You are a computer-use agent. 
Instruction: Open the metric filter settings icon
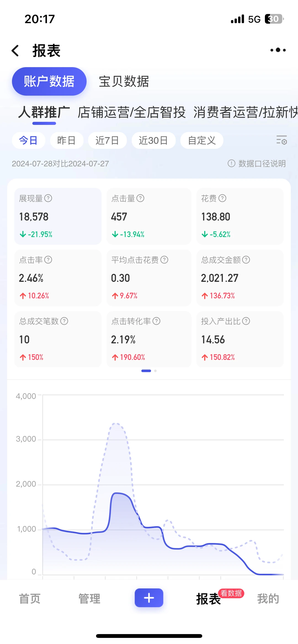tap(281, 140)
